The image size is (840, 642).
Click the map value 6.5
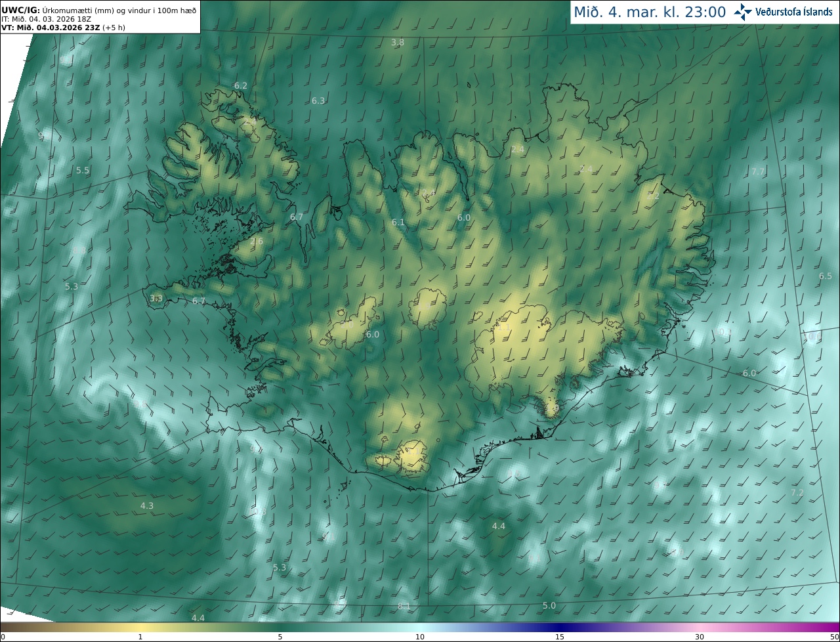pos(826,276)
